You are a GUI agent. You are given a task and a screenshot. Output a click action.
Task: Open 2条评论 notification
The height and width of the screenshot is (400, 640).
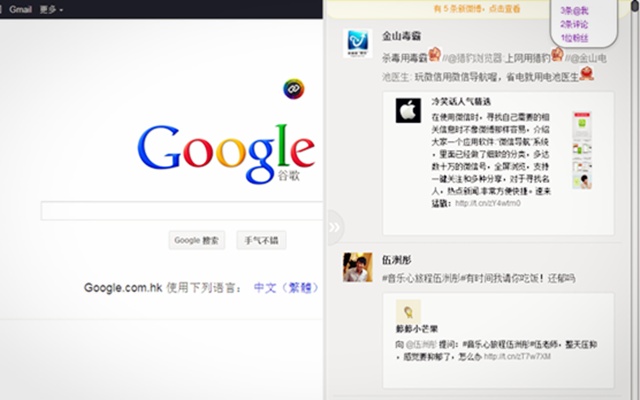574,24
